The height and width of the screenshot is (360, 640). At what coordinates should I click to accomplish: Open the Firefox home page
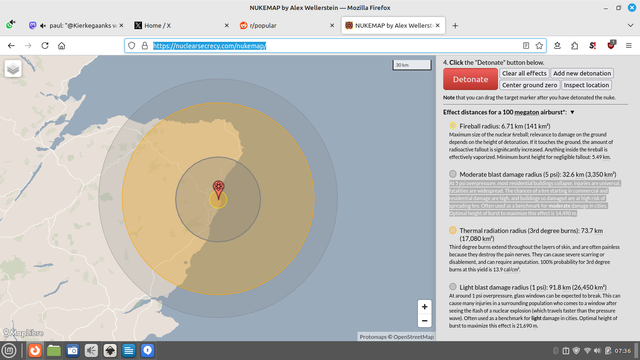(61, 46)
